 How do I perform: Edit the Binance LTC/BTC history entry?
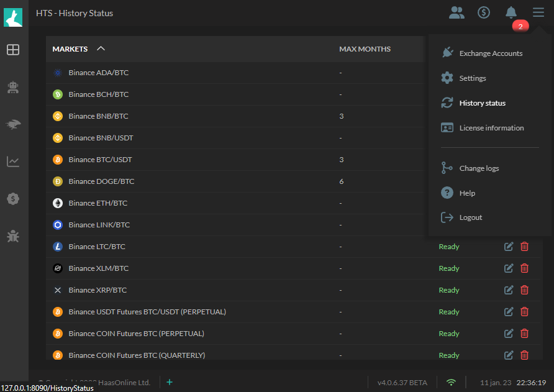click(x=509, y=247)
